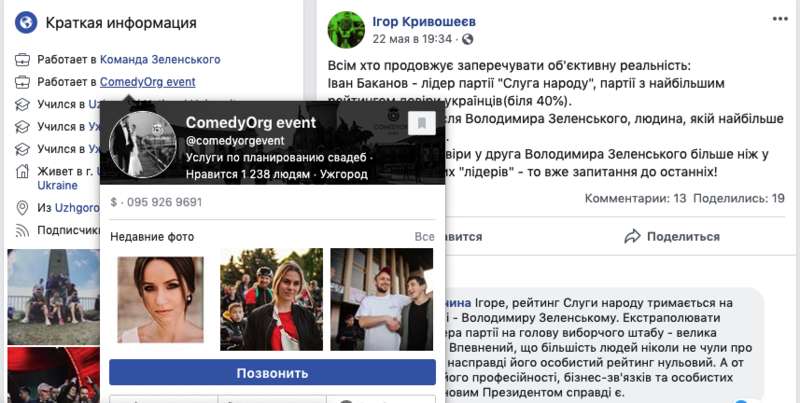Share the post via Поделиться
This screenshot has width=800, height=403.
pyautogui.click(x=672, y=237)
